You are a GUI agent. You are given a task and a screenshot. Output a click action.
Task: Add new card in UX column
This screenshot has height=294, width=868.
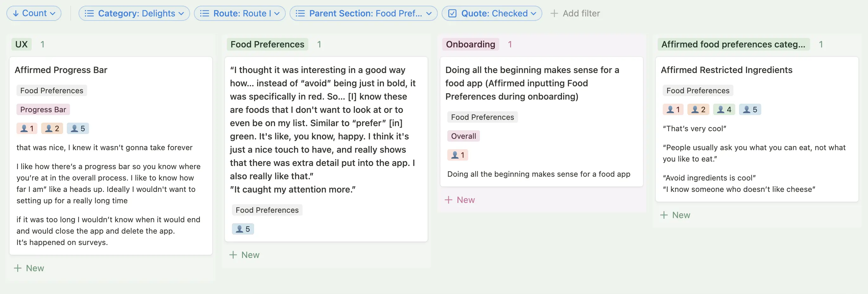pos(29,268)
